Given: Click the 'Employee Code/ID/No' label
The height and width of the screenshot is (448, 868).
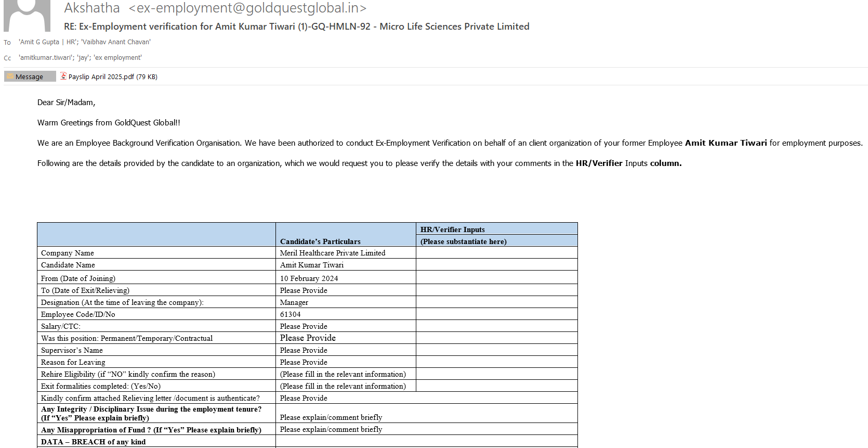Looking at the screenshot, I should point(78,314).
